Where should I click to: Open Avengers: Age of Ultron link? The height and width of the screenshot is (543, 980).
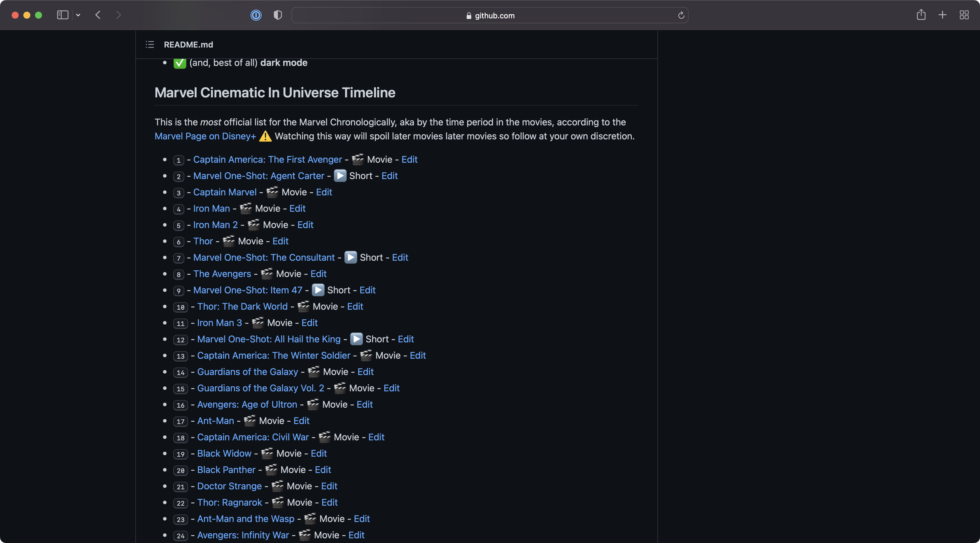[x=247, y=405]
